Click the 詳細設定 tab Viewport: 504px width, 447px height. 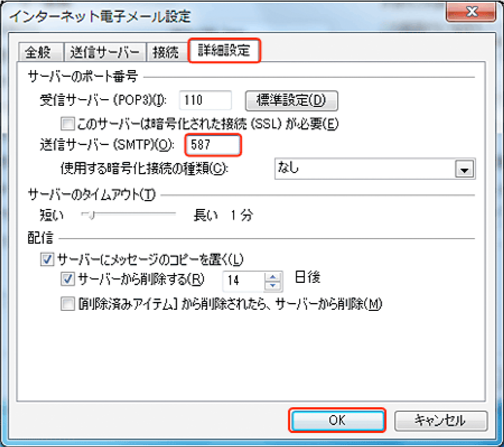tap(224, 52)
